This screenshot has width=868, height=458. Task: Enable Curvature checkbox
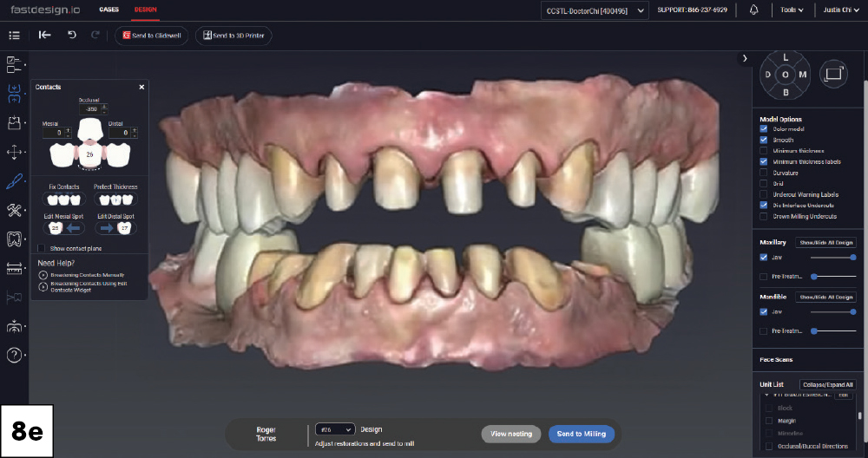(763, 173)
